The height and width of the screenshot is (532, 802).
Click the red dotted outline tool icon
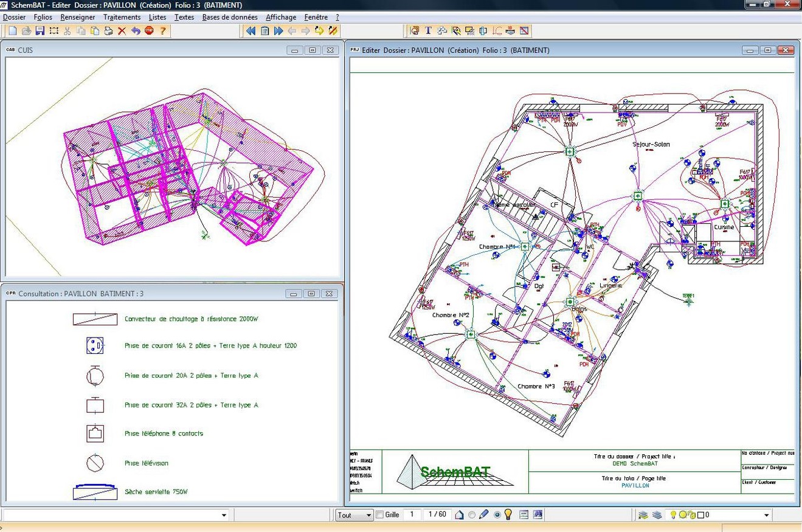click(497, 30)
